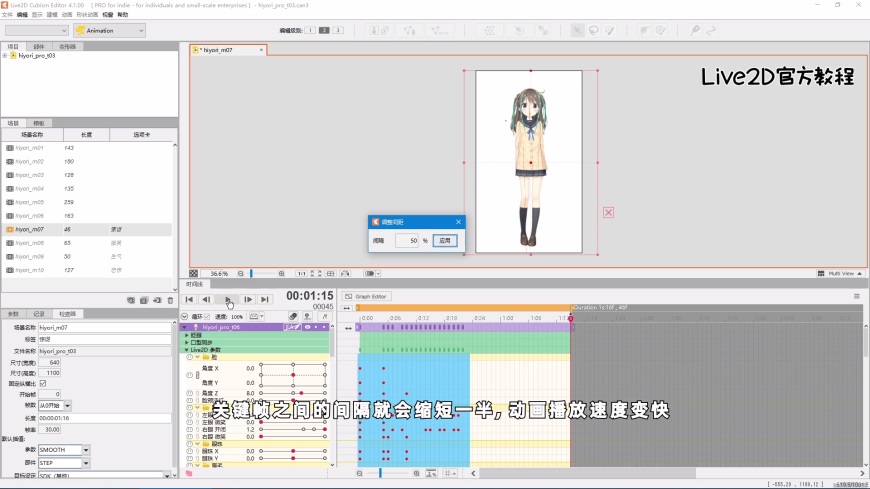Click the canvas zoom out magnifier

coord(240,274)
